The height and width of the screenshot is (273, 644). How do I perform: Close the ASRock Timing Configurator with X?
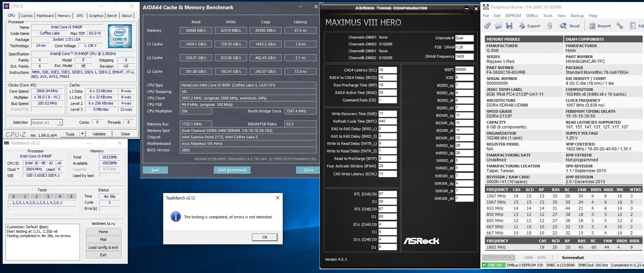pyautogui.click(x=476, y=9)
